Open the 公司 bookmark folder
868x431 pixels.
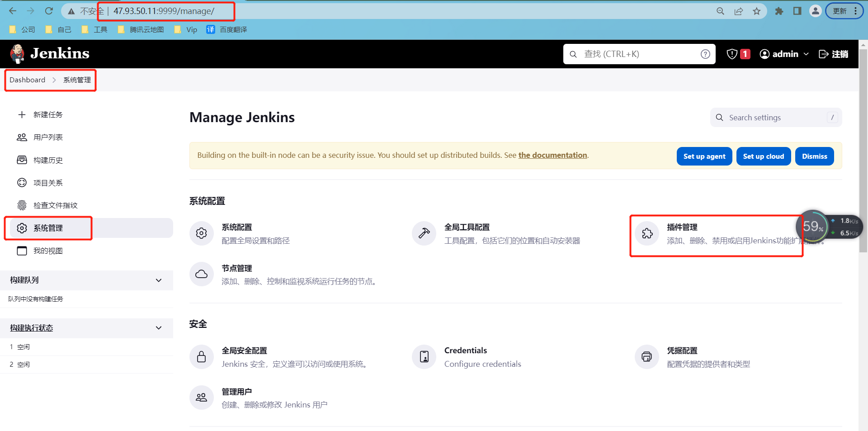point(22,29)
